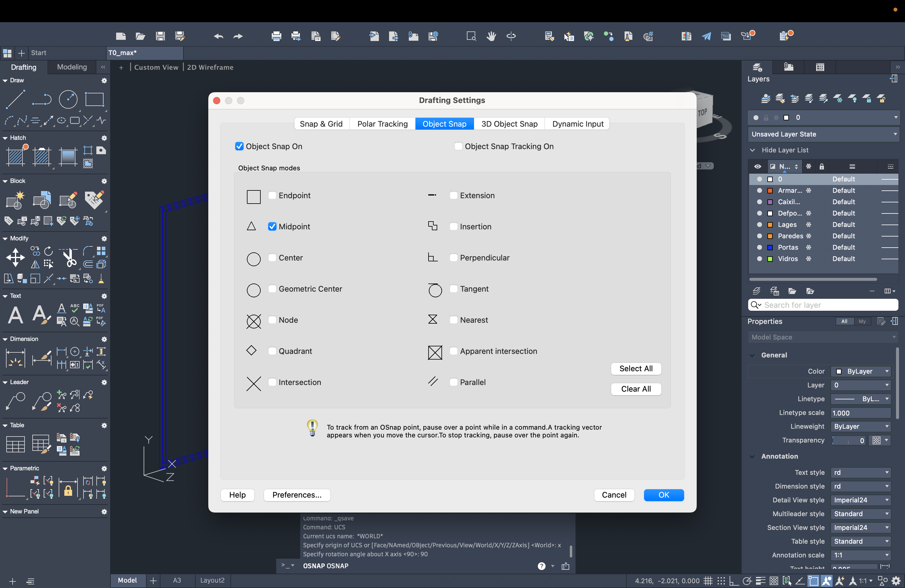905x588 pixels.
Task: Select the Rectangle draw tool
Action: [94, 100]
